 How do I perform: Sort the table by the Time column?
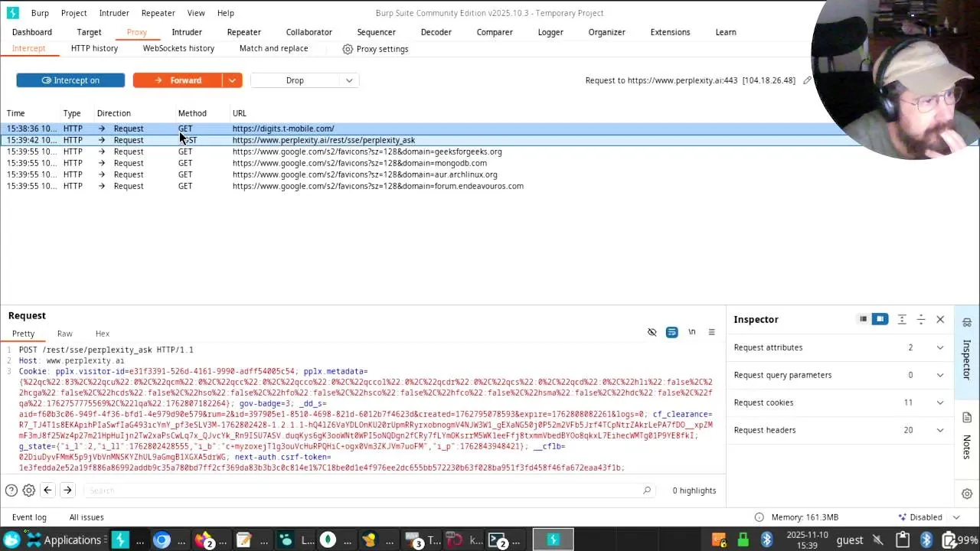15,113
